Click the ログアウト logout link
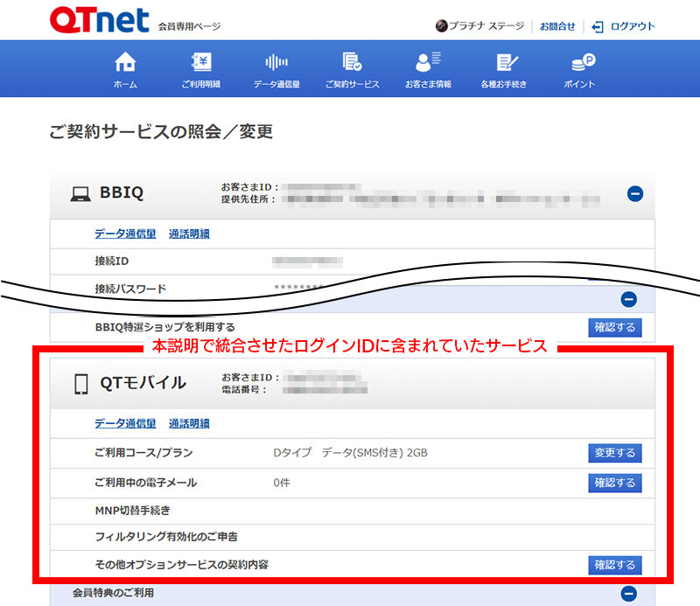 click(624, 26)
